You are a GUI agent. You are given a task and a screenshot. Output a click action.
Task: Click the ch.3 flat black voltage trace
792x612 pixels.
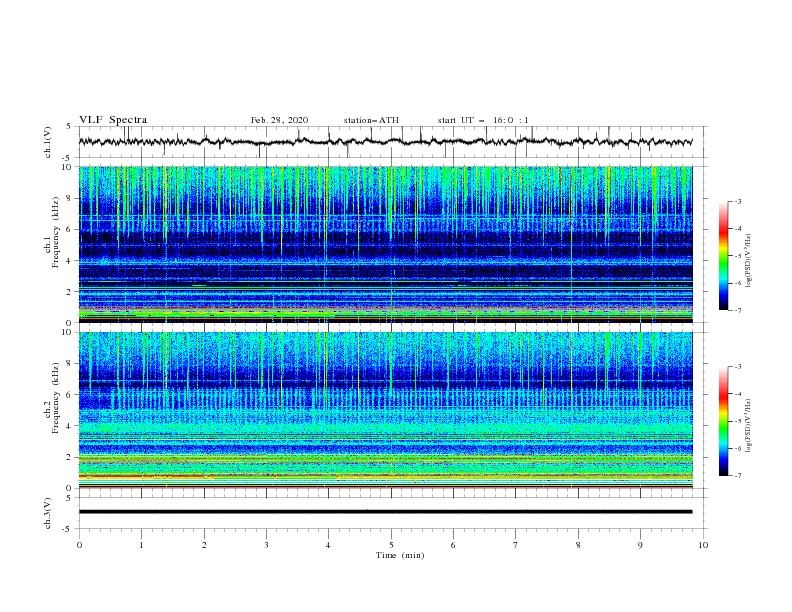[385, 512]
